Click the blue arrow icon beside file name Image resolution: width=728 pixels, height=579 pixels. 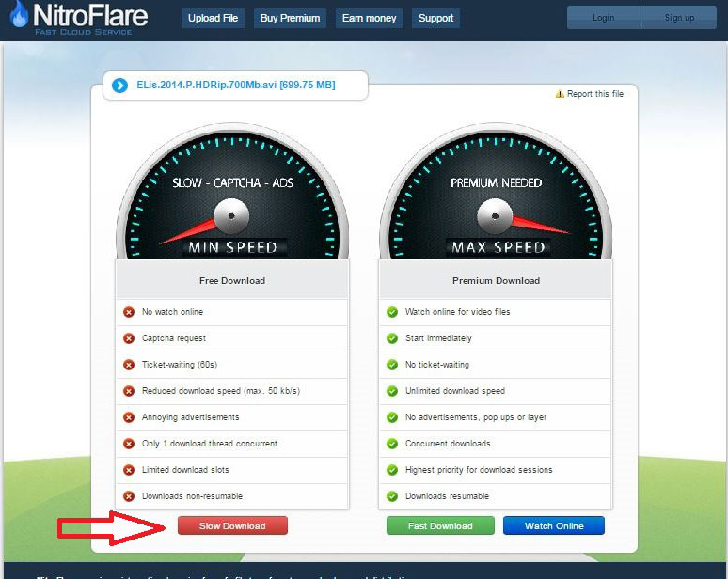pos(119,86)
